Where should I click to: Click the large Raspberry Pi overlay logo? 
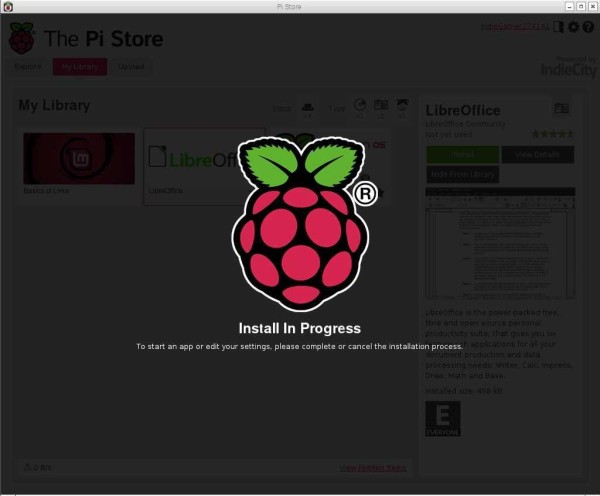click(300, 224)
